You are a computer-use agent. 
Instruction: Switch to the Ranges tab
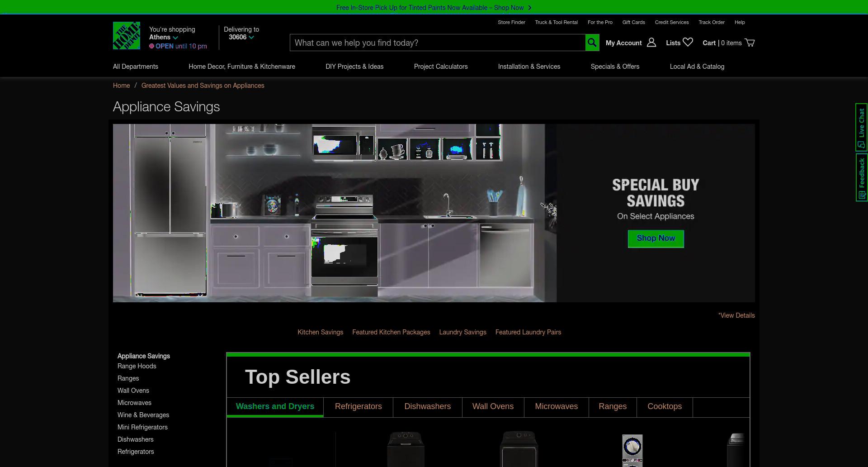point(613,407)
